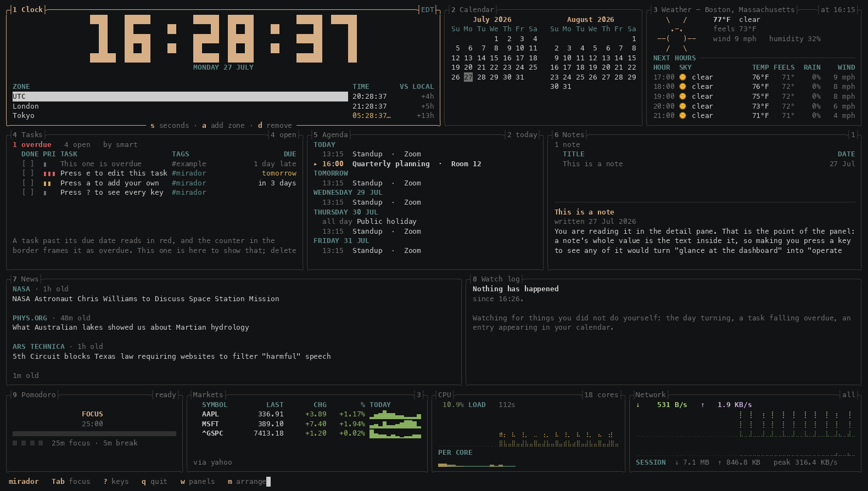Focus the Calendar panel title
This screenshot has width=868, height=491.
pyautogui.click(x=472, y=10)
